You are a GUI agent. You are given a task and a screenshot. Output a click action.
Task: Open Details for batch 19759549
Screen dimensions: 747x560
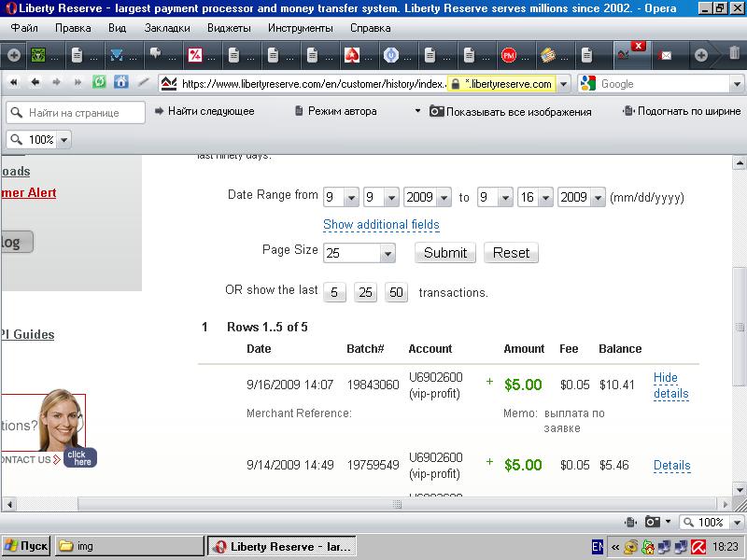(671, 465)
